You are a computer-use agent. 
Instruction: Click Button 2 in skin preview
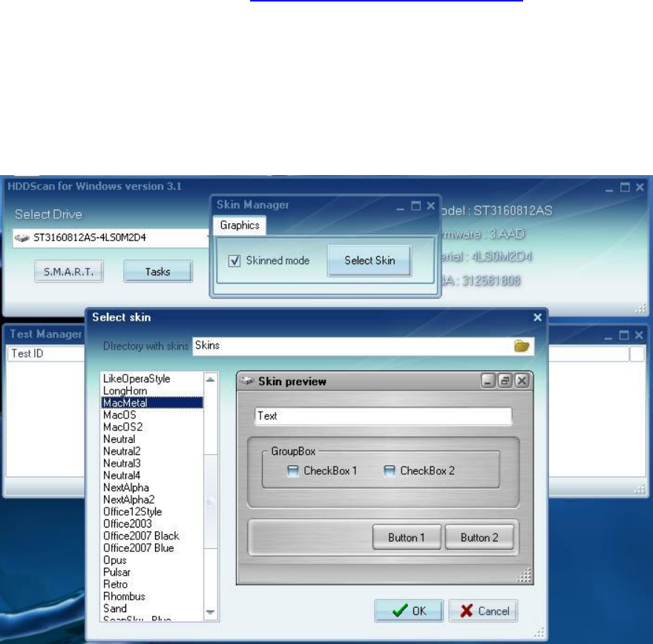479,537
